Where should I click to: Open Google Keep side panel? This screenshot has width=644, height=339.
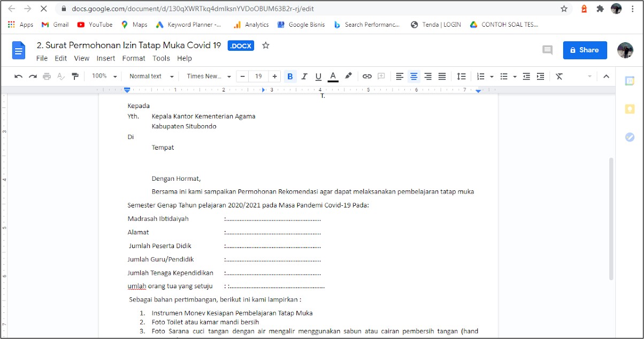[x=630, y=109]
